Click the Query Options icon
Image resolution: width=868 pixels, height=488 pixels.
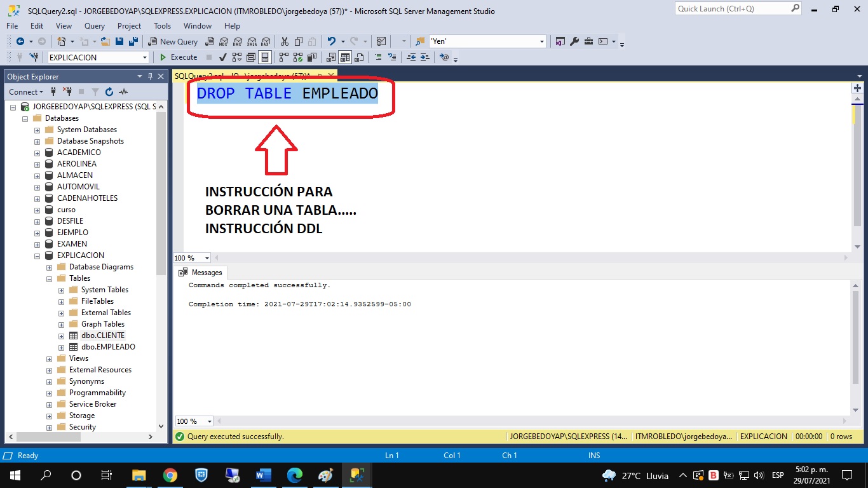tap(251, 57)
